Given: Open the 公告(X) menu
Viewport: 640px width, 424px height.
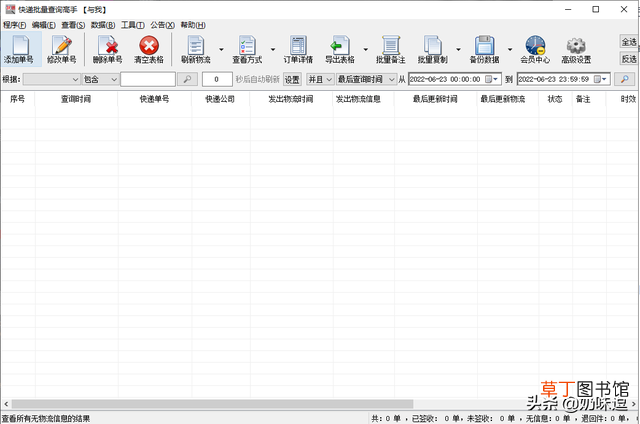Looking at the screenshot, I should point(162,25).
